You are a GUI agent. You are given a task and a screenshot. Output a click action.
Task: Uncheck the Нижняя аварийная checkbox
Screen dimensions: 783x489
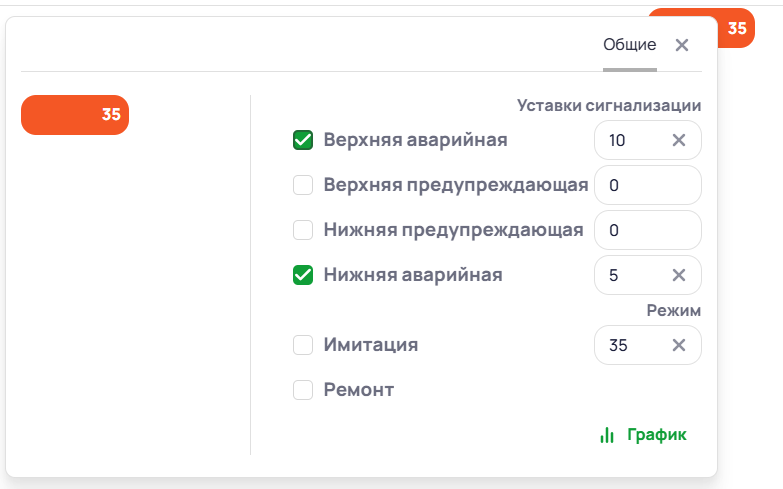[x=303, y=275]
